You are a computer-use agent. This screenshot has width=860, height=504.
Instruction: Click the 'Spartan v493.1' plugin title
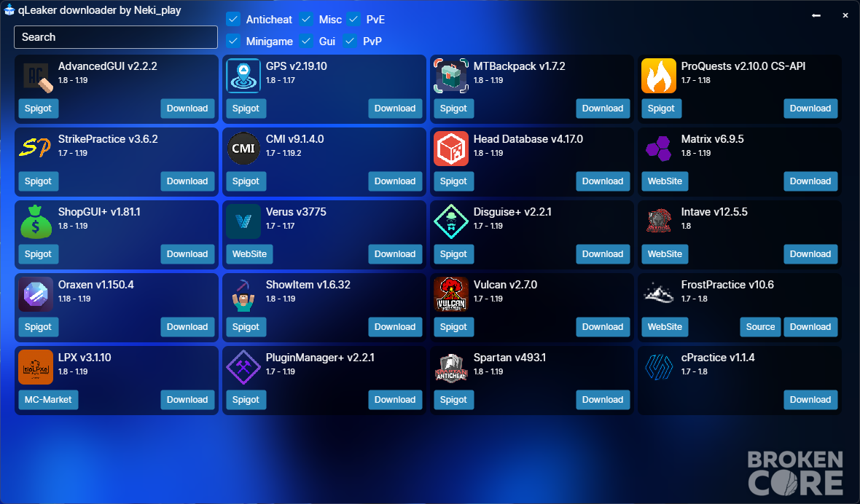(509, 358)
